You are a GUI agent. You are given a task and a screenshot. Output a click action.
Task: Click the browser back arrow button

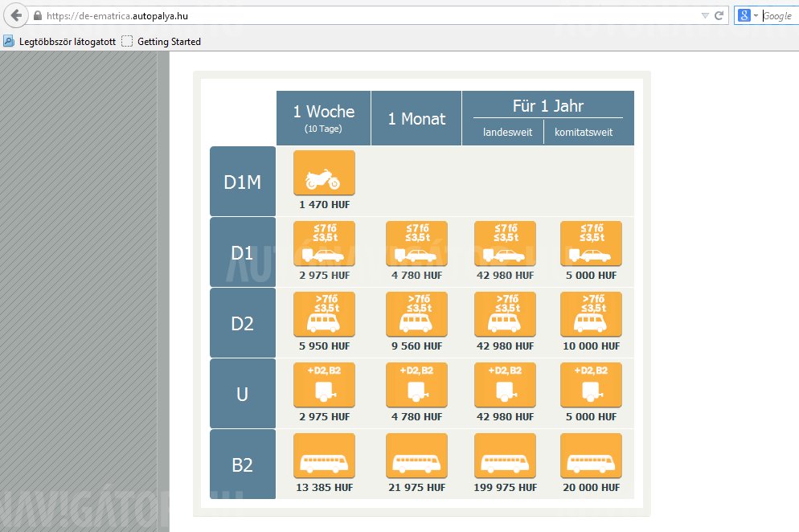click(x=15, y=15)
